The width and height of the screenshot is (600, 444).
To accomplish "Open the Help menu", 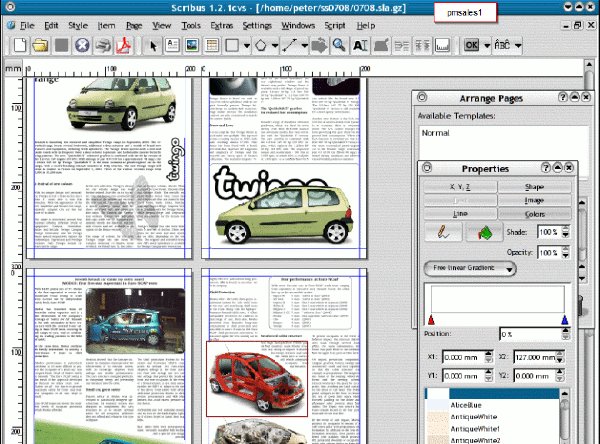I will (365, 26).
